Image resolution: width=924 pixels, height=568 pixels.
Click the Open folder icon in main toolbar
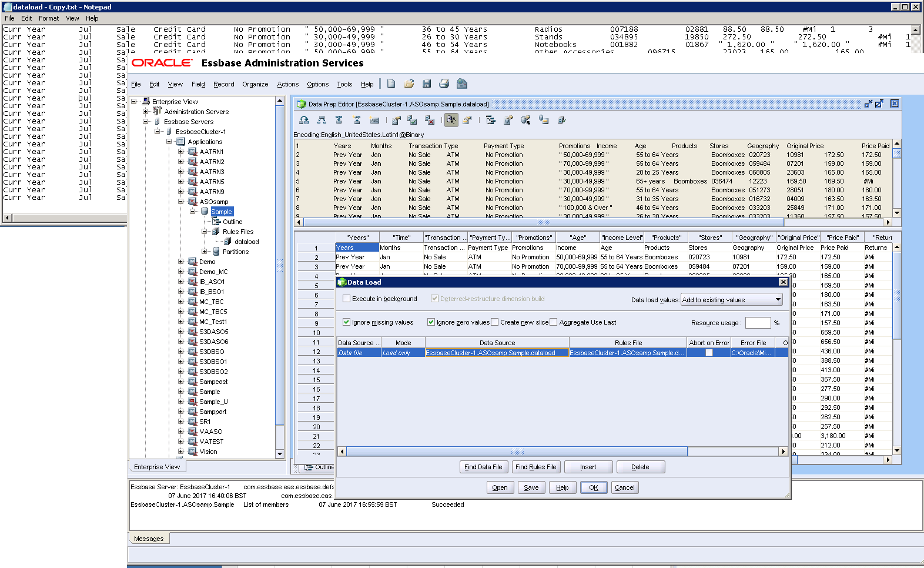pos(409,83)
